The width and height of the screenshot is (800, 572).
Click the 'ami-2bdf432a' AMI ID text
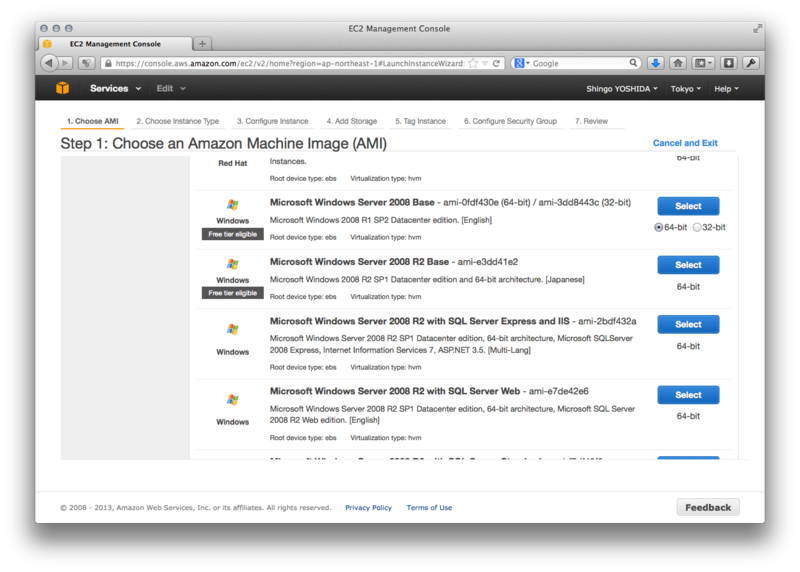607,321
